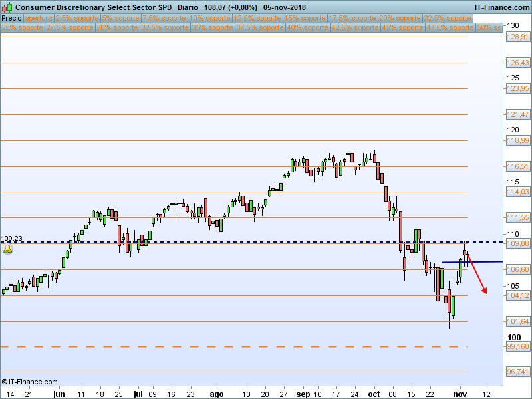Select the Precio indicator label
This screenshot has width=532, height=399.
click(11, 18)
